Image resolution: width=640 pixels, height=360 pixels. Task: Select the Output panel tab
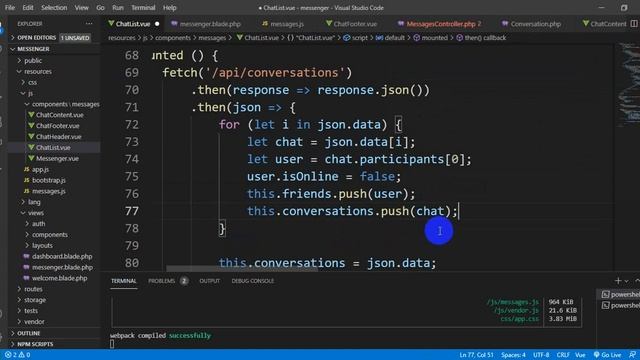(x=209, y=281)
